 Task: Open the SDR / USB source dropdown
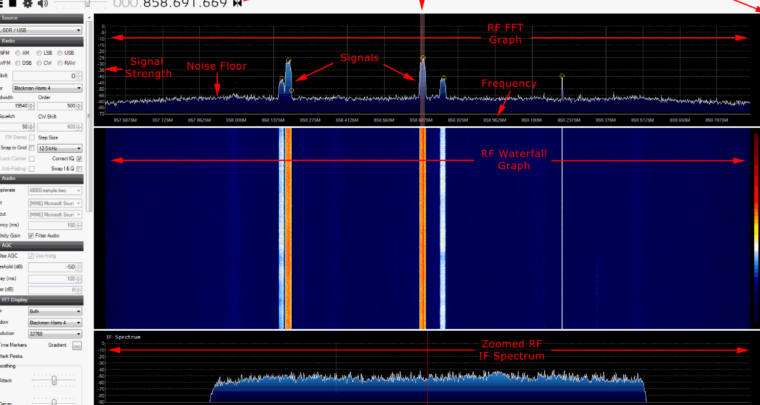[x=42, y=30]
